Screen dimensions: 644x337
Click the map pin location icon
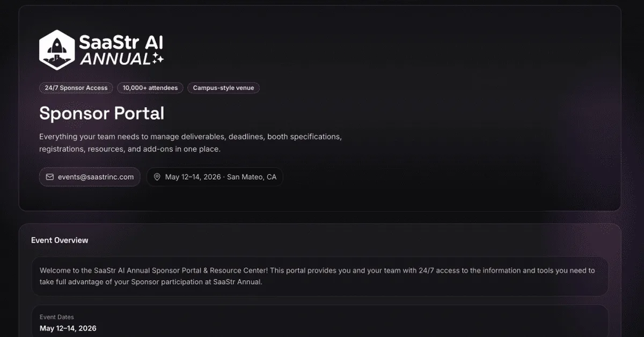157,177
